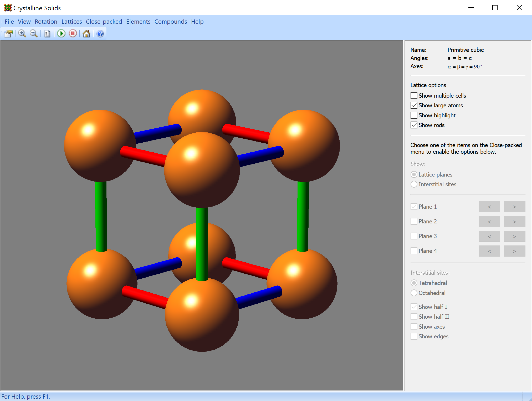Open the Close-packed menu

[x=104, y=22]
